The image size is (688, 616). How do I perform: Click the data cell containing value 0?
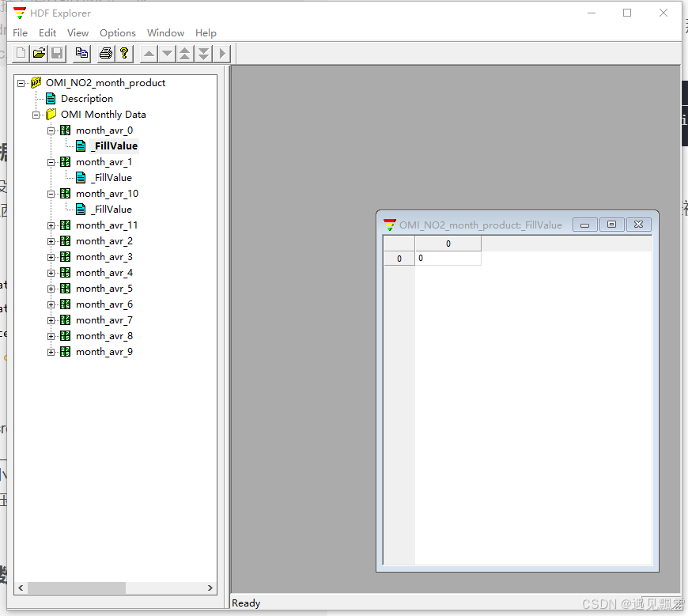(448, 258)
